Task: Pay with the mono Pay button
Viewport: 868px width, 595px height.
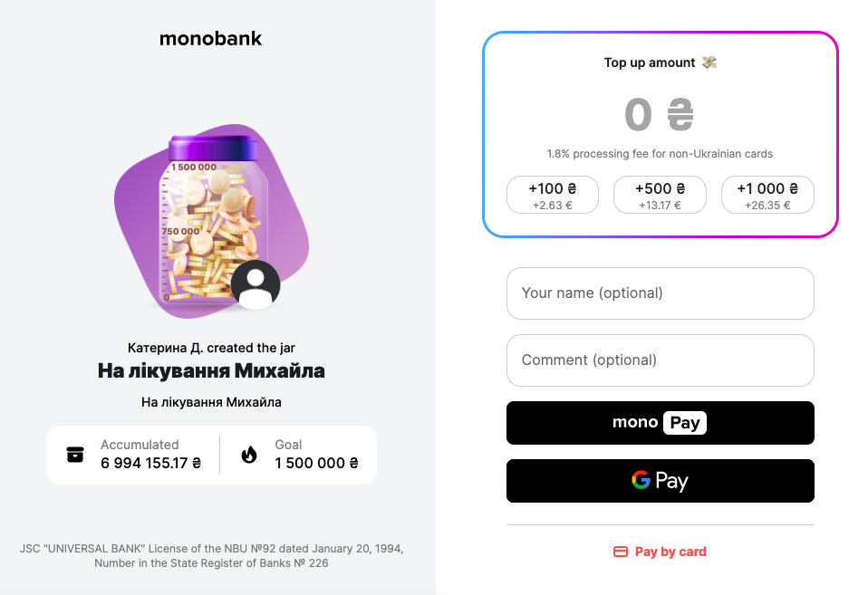Action: tap(661, 423)
